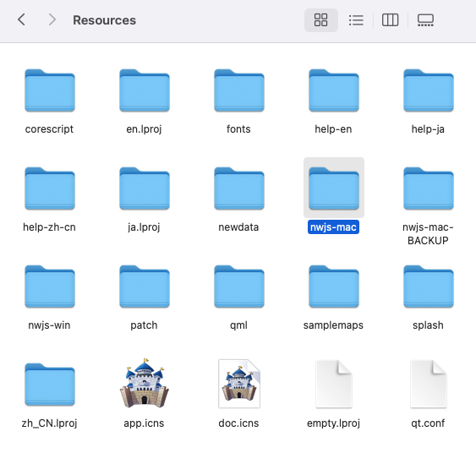Click the nwjs-win folder
Screen dimensions: 476x453
coord(50,287)
